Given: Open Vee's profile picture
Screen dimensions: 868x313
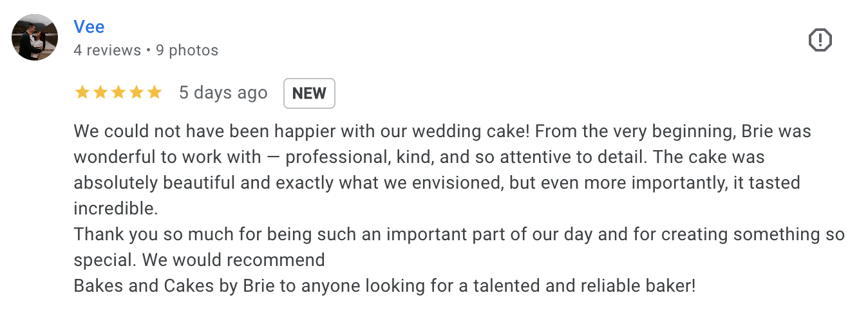Looking at the screenshot, I should [x=35, y=37].
